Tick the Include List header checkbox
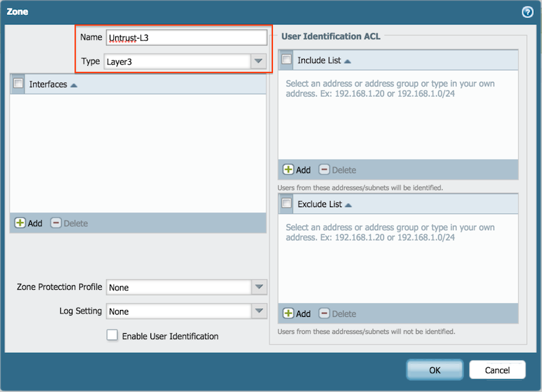The width and height of the screenshot is (542, 392). pyautogui.click(x=287, y=60)
